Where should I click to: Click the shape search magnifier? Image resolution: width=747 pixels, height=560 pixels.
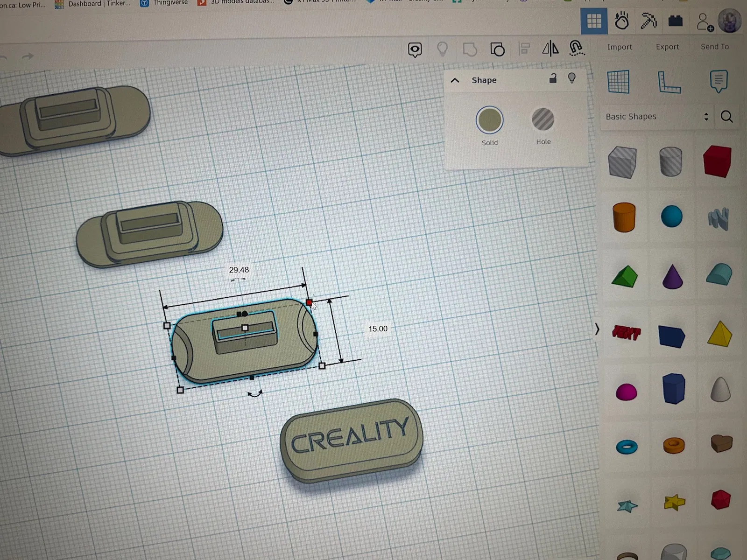click(726, 117)
